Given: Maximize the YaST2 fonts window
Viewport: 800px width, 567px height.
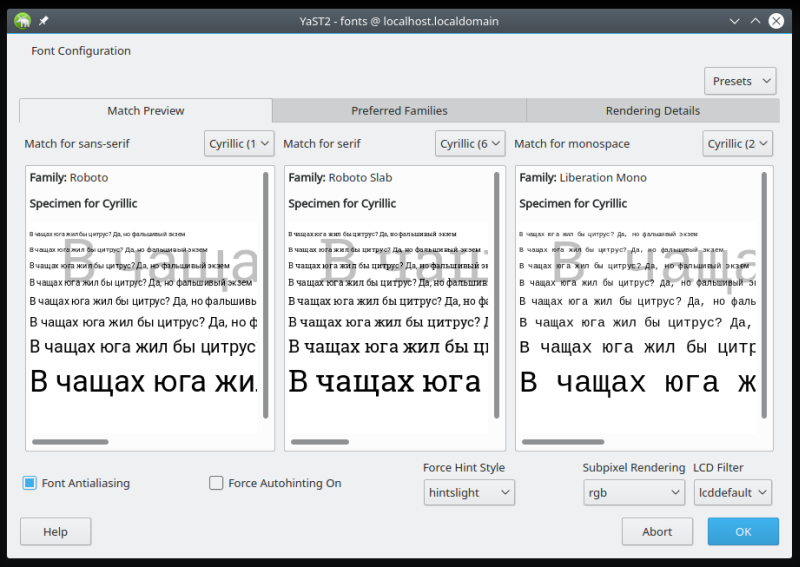Looking at the screenshot, I should click(x=755, y=21).
